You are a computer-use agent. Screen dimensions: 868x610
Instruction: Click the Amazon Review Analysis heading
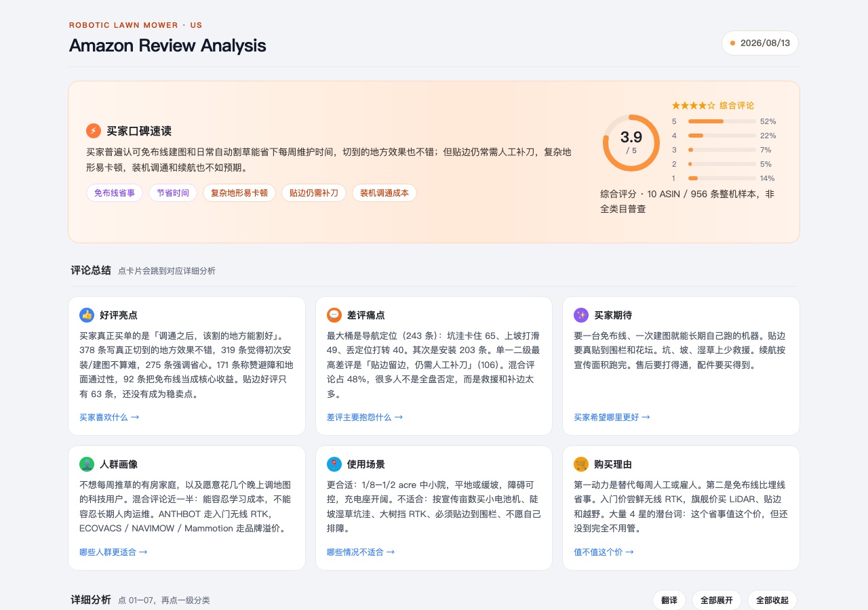[x=167, y=45]
